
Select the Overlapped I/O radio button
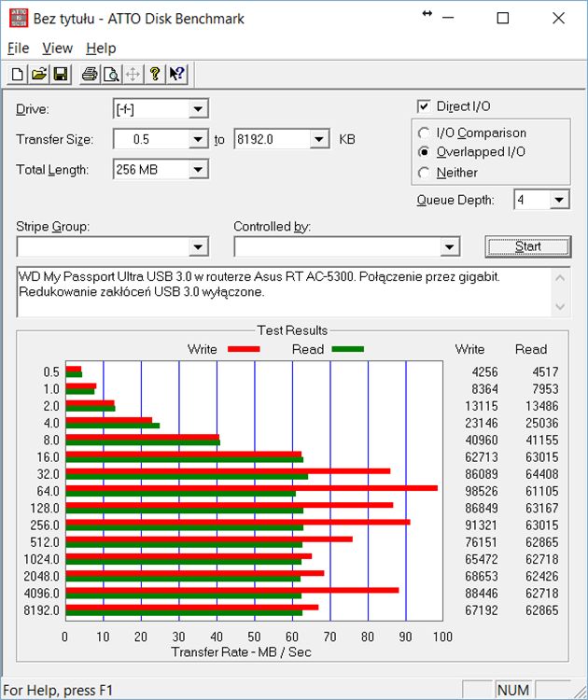click(x=424, y=152)
